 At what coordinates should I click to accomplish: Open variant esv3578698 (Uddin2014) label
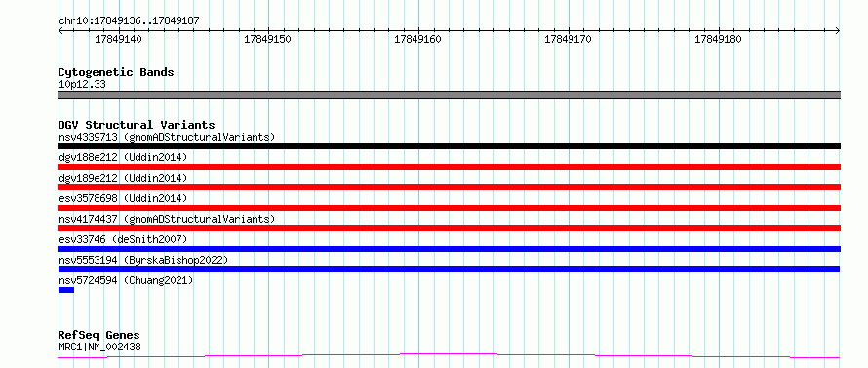[x=123, y=198]
